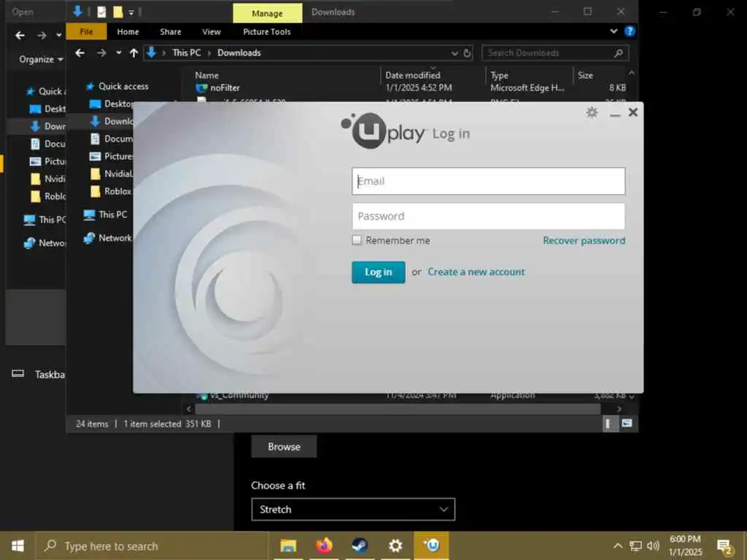Expand the address bar history dropdown
The image size is (747, 560).
point(454,53)
